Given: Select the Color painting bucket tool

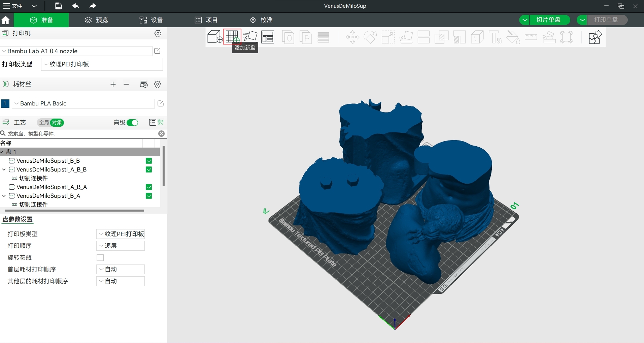Looking at the screenshot, I should click(x=513, y=37).
